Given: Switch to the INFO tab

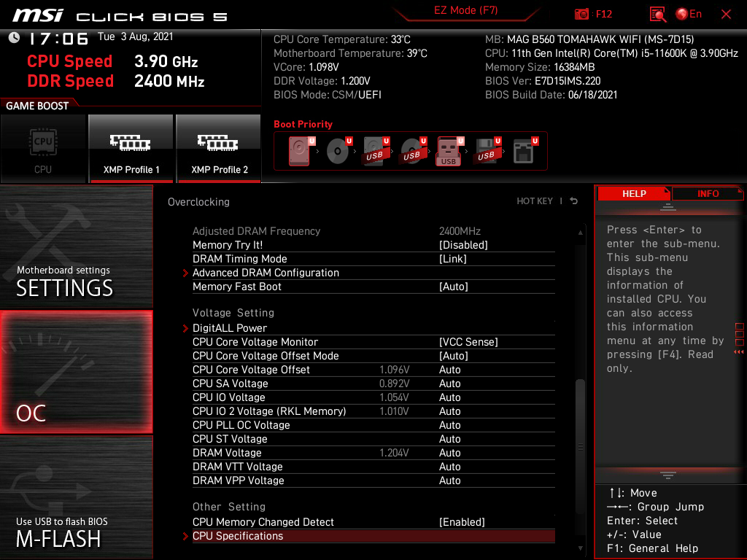Looking at the screenshot, I should [x=708, y=194].
